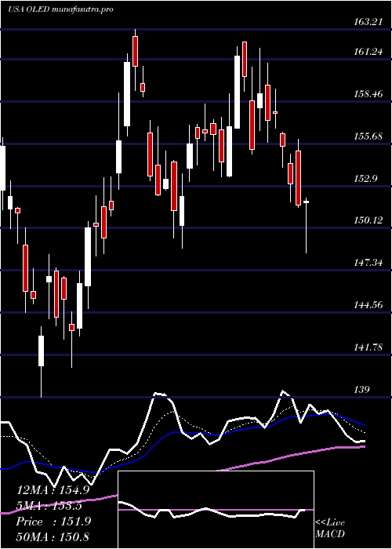Click the '50MA : 150.8' readout
392x549 pixels.
53,536
